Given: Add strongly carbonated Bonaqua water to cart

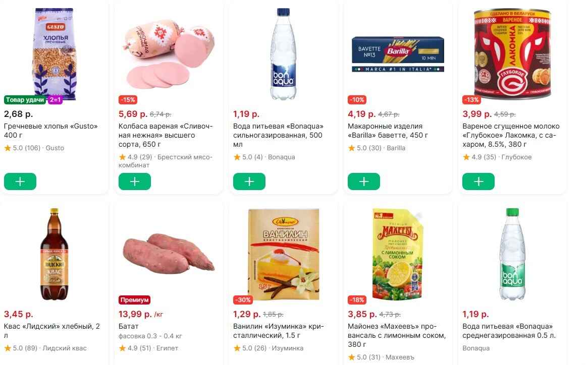Looking at the screenshot, I should 249,181.
